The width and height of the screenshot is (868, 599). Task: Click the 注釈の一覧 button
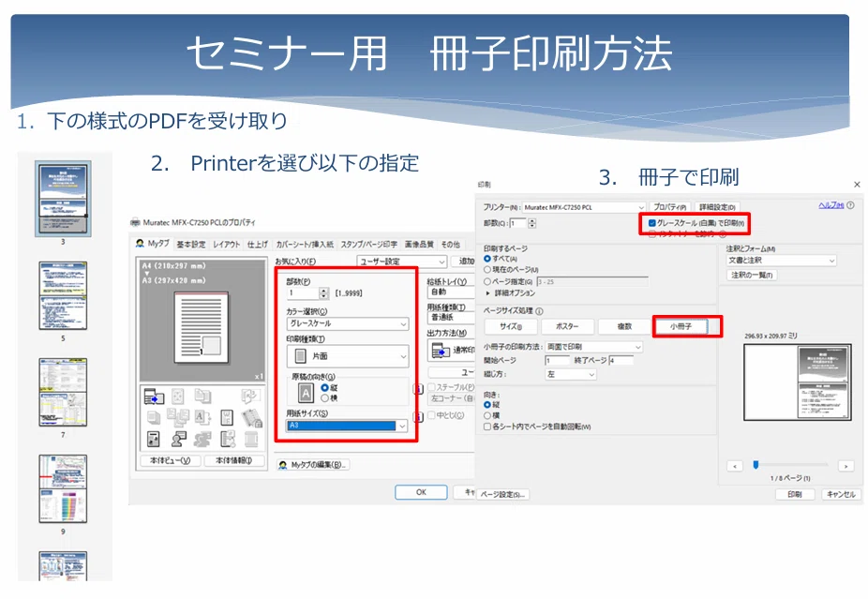tap(752, 276)
